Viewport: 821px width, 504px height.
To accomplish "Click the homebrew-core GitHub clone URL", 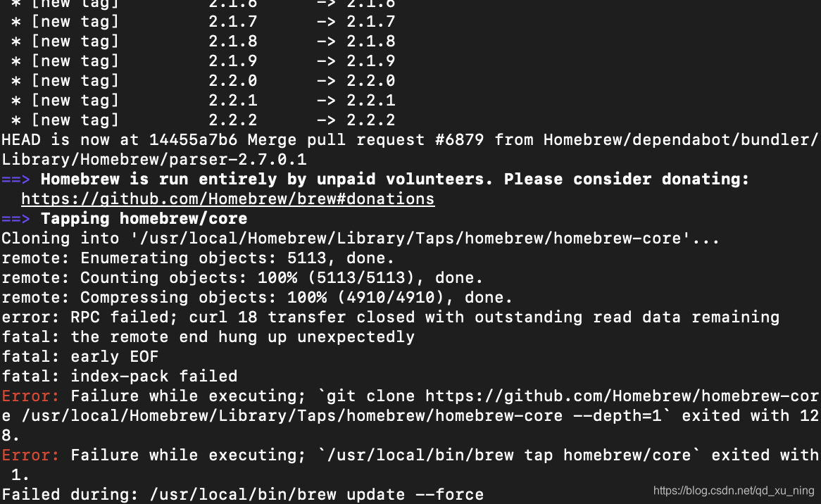I will pos(622,396).
